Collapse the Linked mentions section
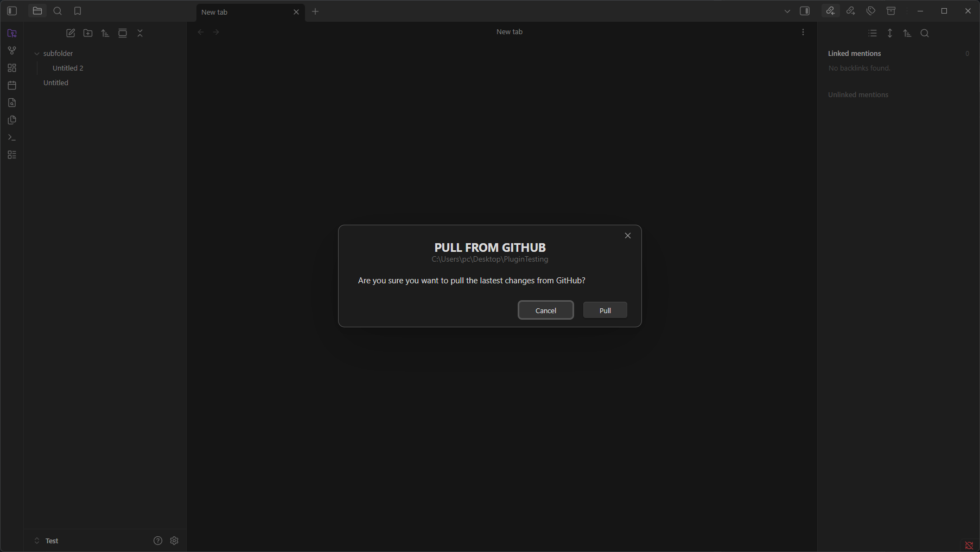 (x=855, y=53)
